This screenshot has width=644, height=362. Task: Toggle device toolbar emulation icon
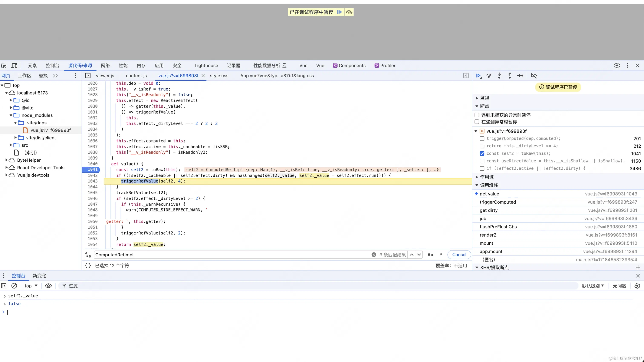[x=14, y=66]
